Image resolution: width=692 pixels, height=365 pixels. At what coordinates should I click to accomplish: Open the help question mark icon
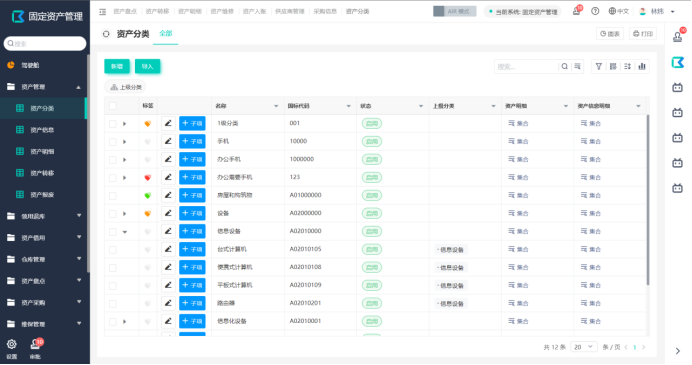pos(595,11)
